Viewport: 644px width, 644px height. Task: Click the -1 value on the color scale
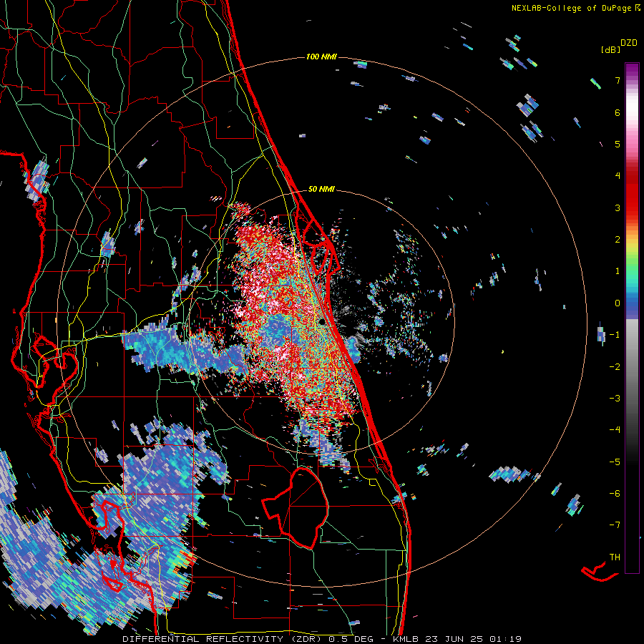pyautogui.click(x=615, y=335)
